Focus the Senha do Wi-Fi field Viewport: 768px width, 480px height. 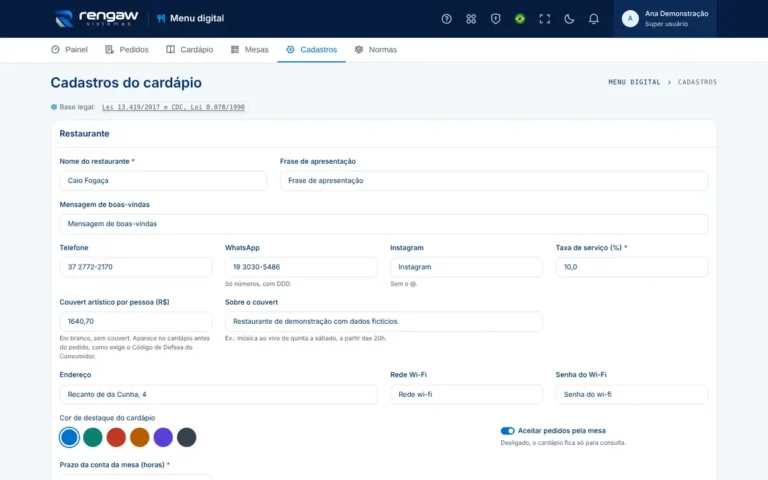(x=632, y=394)
